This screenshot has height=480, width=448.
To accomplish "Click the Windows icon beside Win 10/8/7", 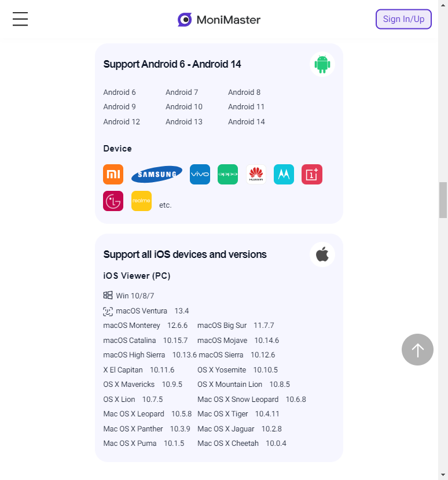I will click(x=108, y=296).
